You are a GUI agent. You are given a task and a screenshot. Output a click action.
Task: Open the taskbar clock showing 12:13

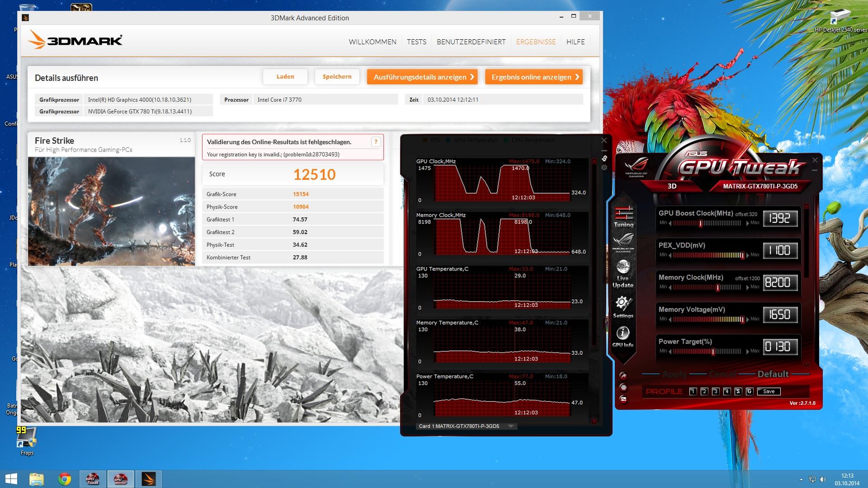847,479
